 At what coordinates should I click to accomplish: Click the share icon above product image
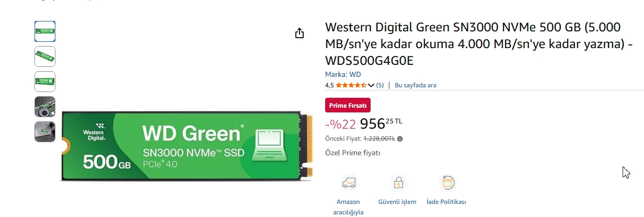click(299, 33)
